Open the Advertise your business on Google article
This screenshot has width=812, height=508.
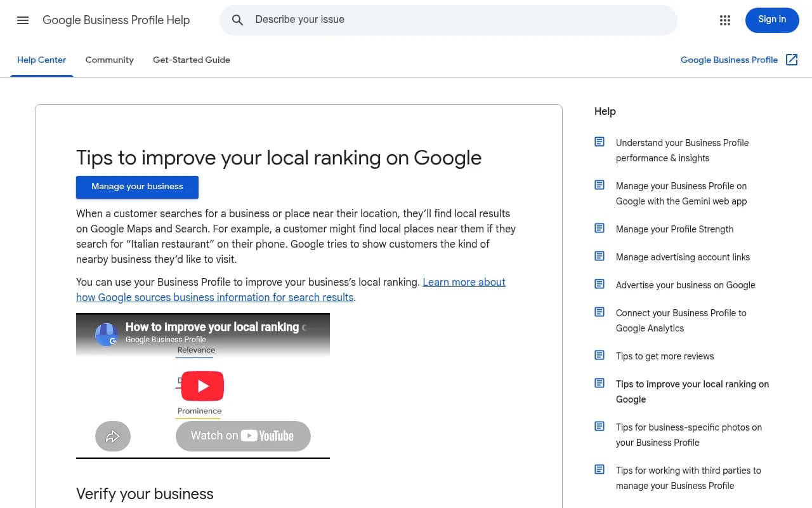(x=685, y=285)
